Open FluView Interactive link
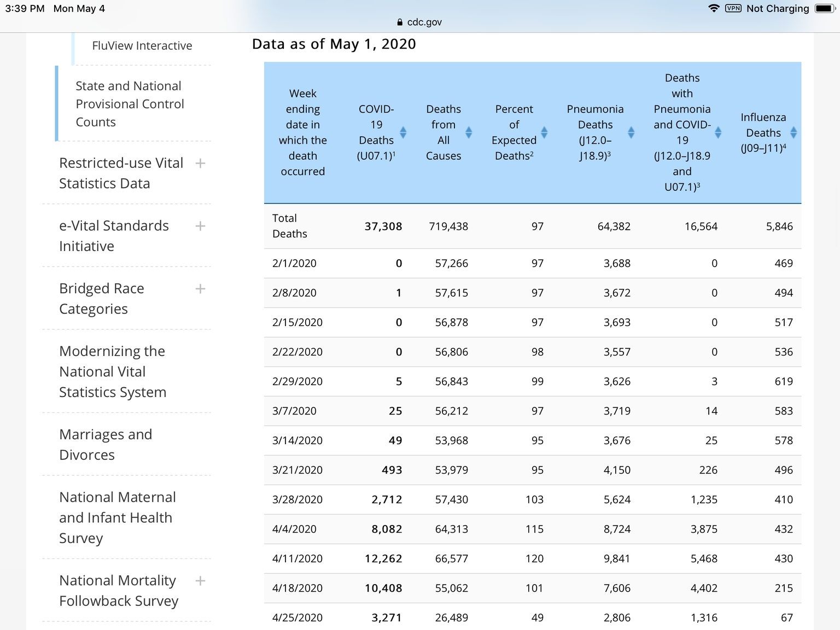Screen dimensions: 840x630 click(142, 46)
